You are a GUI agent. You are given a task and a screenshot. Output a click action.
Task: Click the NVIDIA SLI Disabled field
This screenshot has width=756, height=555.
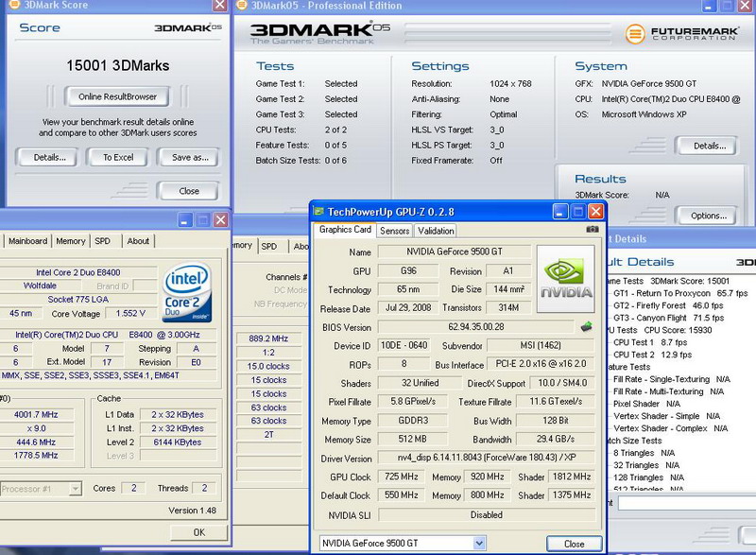[487, 515]
